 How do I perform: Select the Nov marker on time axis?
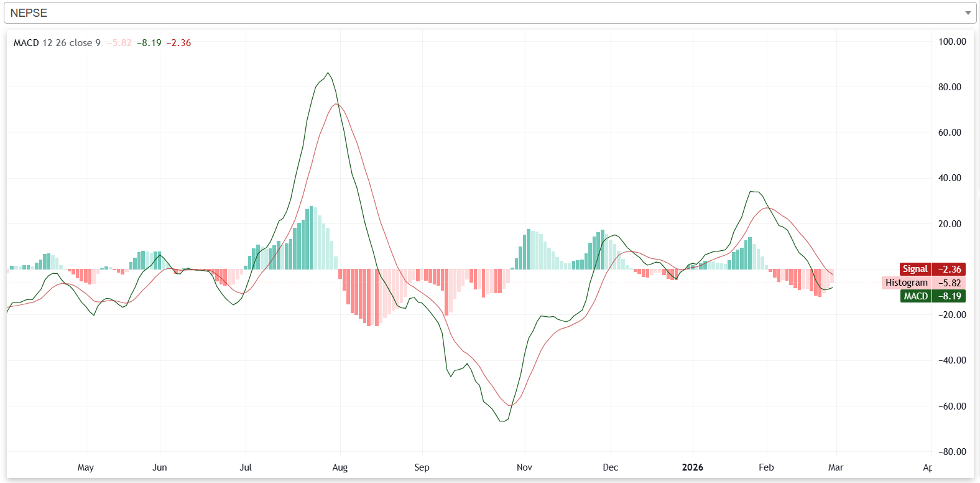point(524,467)
